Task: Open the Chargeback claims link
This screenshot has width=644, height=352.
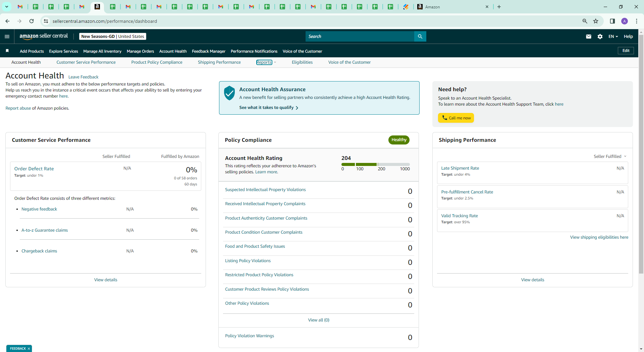Action: (x=39, y=251)
